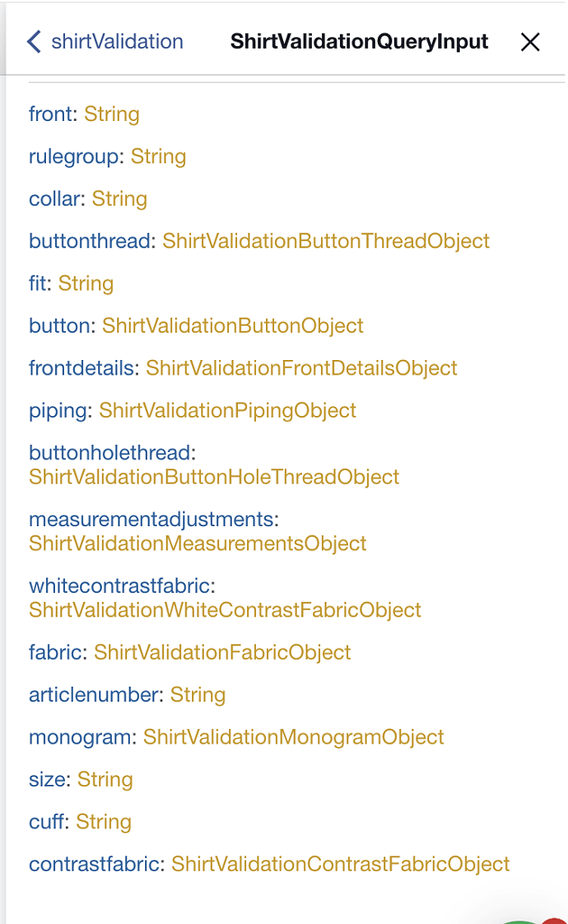Open ShirtValidationWhiteContrastFabricObject type
The image size is (568, 924).
[224, 610]
